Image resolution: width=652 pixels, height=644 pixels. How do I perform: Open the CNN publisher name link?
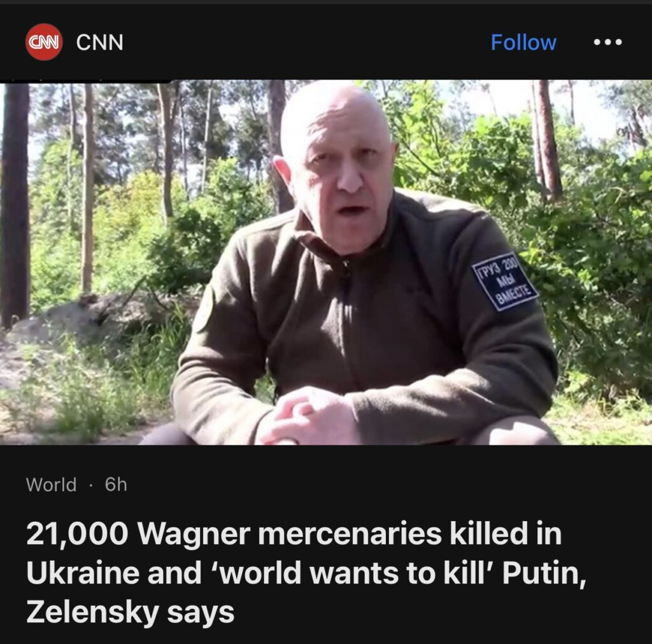pos(100,42)
